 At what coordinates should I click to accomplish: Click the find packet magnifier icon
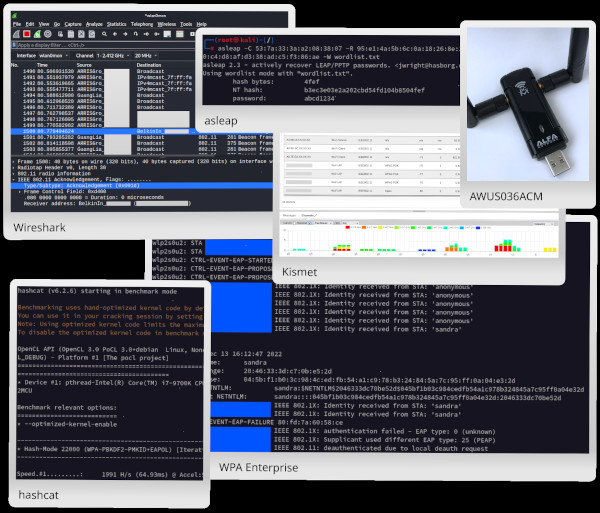pos(104,34)
